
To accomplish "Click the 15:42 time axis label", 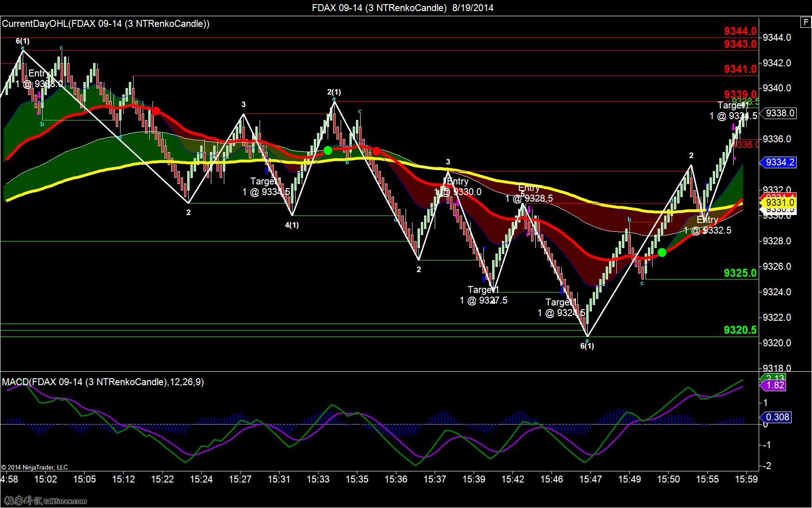I will (513, 479).
